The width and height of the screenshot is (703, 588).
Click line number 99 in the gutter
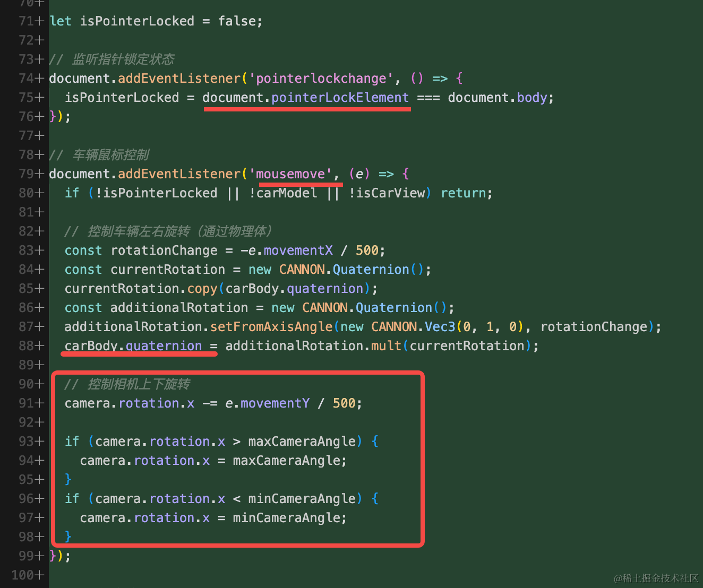27,556
